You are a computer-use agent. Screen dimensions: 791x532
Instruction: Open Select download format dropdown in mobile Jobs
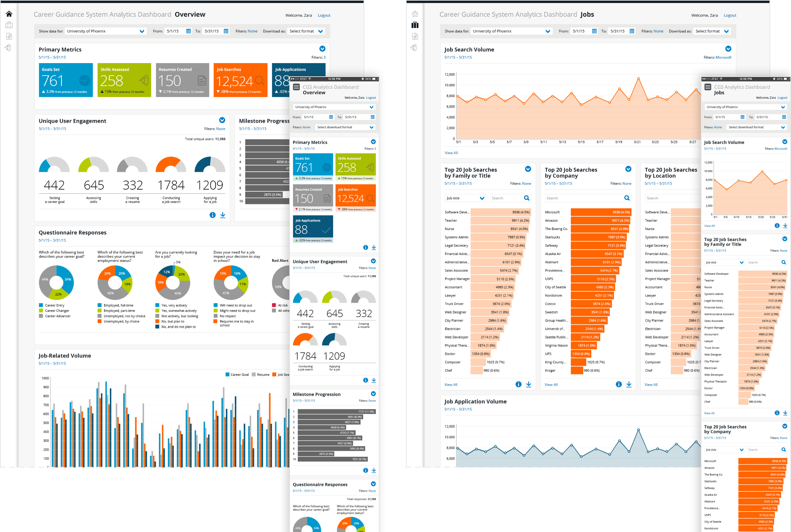[757, 127]
